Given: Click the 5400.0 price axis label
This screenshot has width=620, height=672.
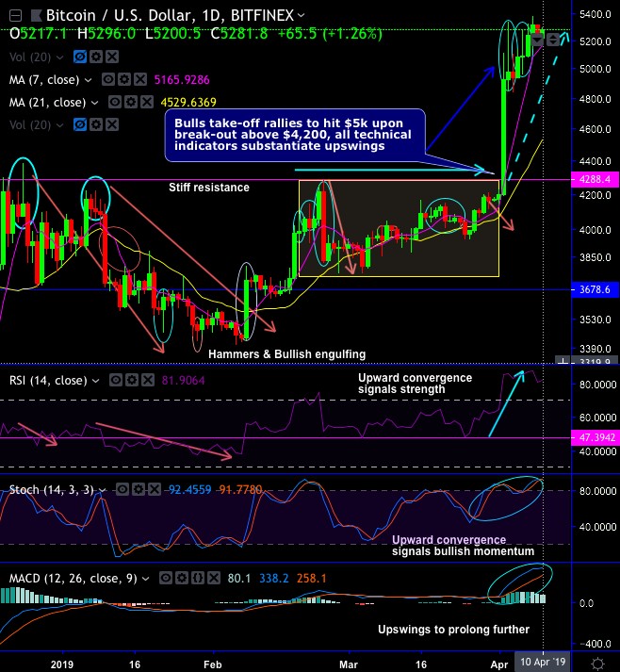Looking at the screenshot, I should 596,14.
